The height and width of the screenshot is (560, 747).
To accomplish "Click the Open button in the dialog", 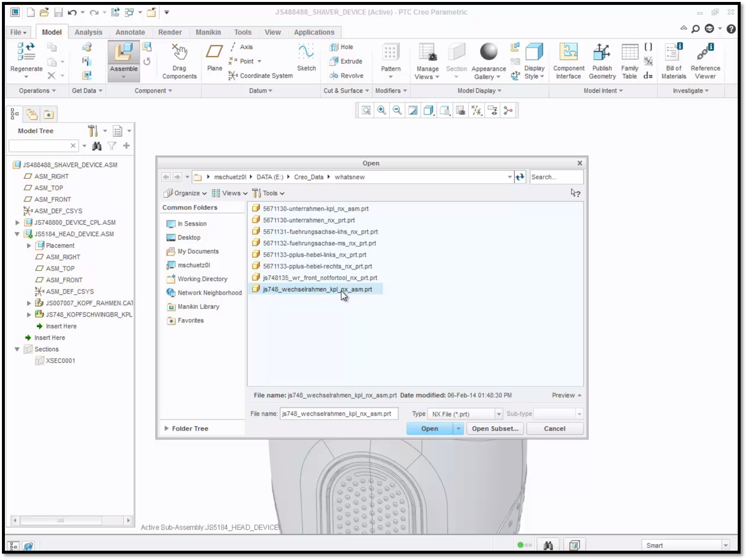I will (430, 429).
